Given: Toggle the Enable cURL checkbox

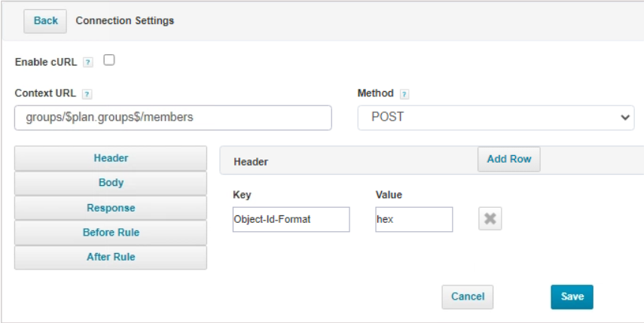Looking at the screenshot, I should pos(108,60).
